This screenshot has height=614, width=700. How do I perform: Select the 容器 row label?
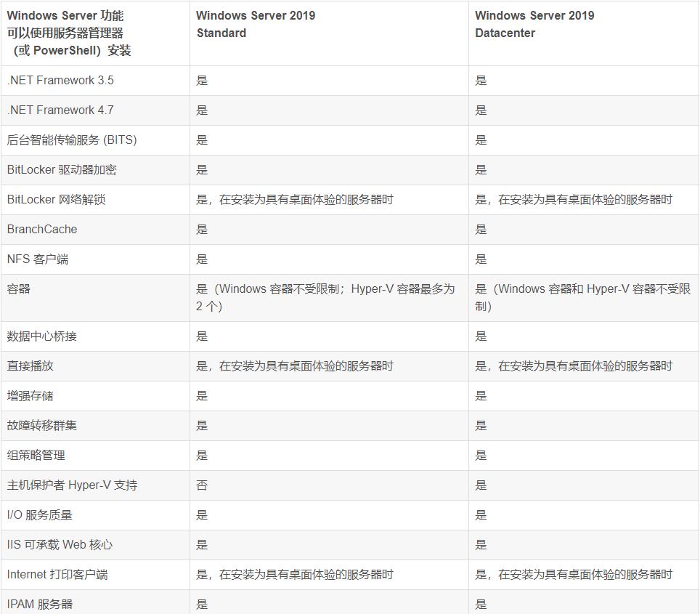18,288
